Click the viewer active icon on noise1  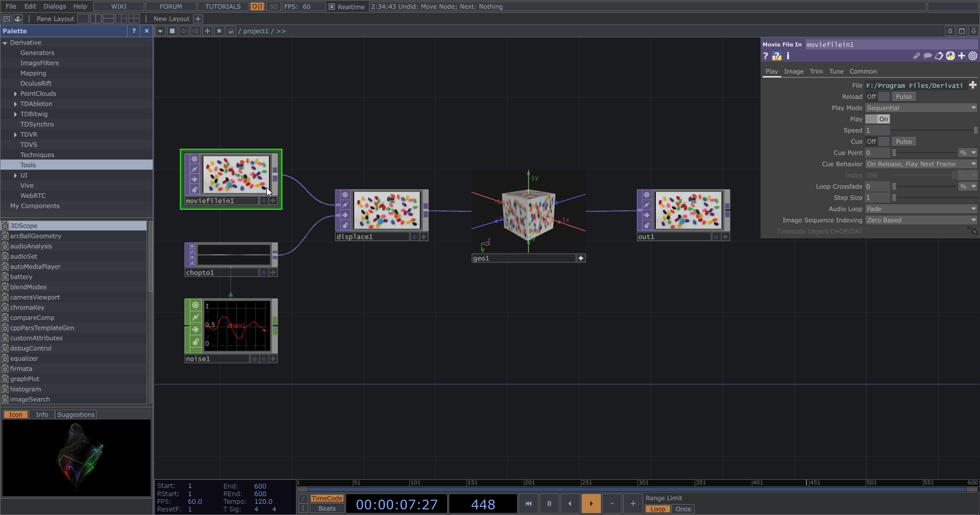click(x=195, y=305)
